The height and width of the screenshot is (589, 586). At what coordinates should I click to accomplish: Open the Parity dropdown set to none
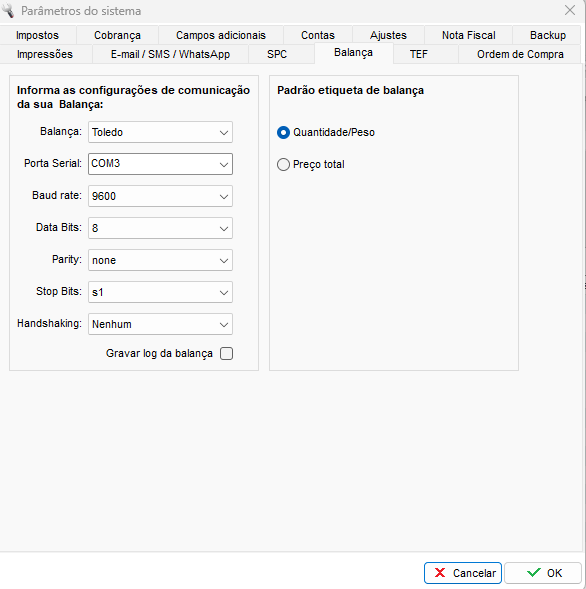[160, 260]
